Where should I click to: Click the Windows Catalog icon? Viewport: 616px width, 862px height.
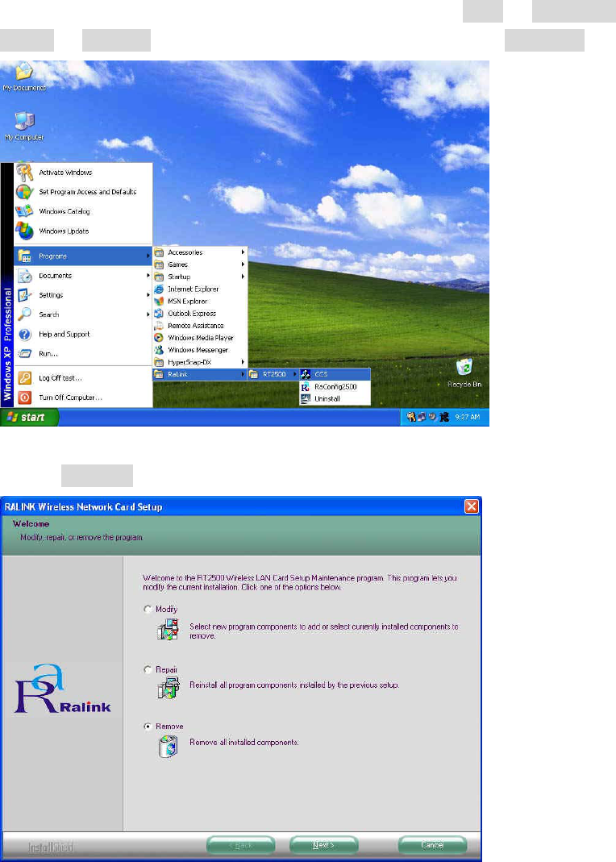coord(25,211)
